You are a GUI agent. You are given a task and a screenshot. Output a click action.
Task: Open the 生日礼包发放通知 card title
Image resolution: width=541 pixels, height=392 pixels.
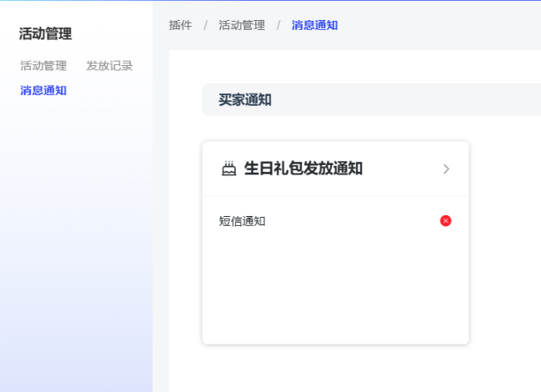303,168
